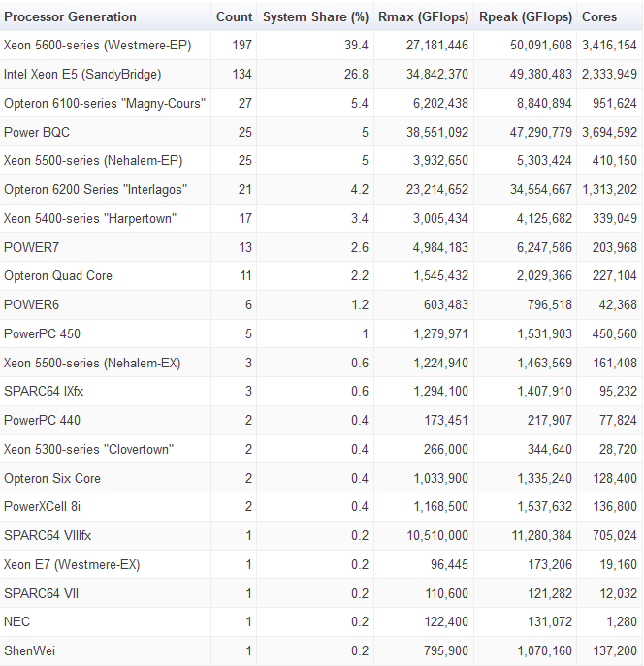Click Rmax value 173,451 for PowerPC 440
The height and width of the screenshot is (666, 644).
tap(446, 420)
